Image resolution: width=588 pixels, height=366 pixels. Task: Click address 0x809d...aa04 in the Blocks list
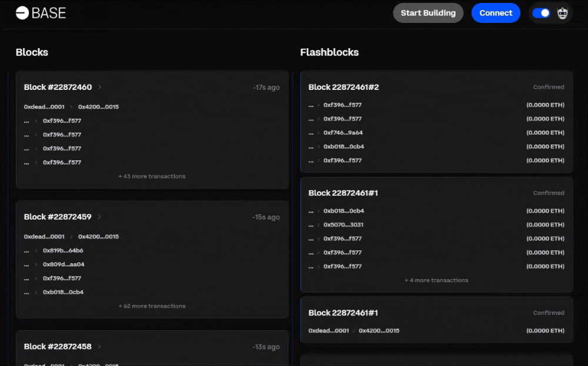tap(63, 264)
